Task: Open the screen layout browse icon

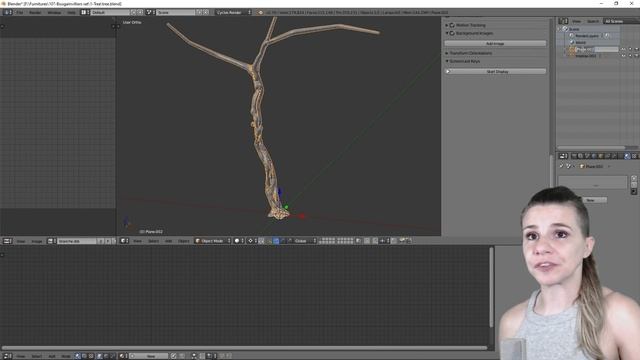Action: point(85,13)
